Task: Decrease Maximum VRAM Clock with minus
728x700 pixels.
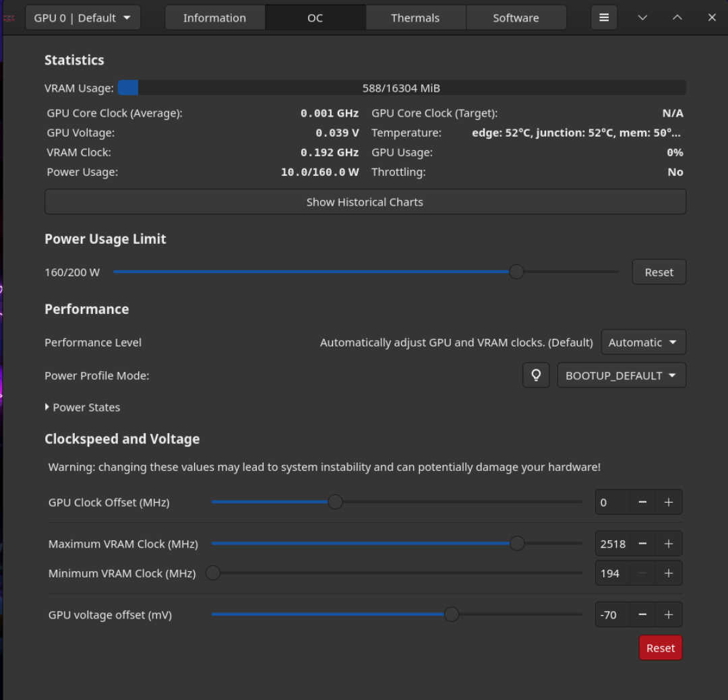Action: tap(642, 544)
